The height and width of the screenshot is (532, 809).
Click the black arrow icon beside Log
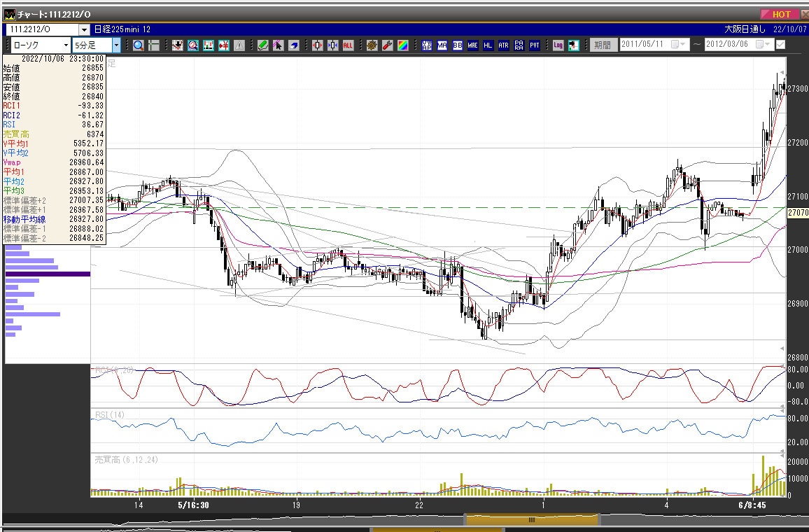573,45
